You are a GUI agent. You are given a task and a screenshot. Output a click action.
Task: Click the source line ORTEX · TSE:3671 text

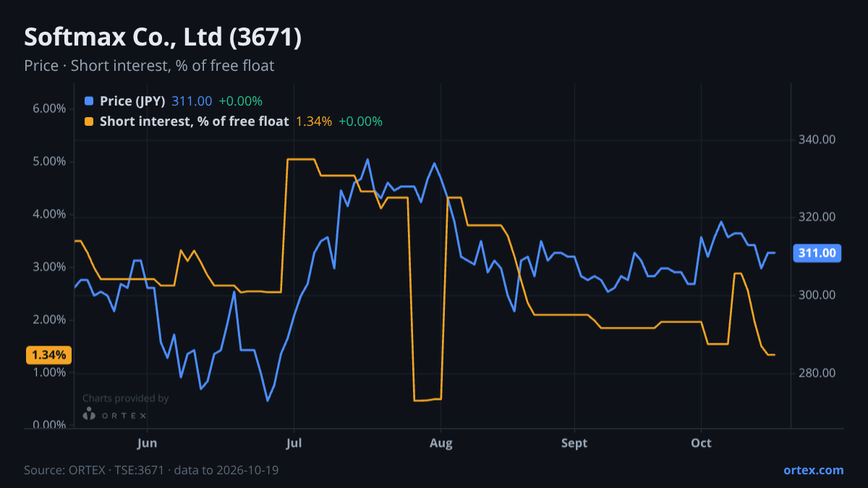click(x=151, y=470)
